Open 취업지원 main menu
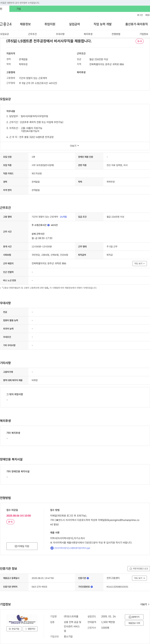 click(50, 24)
